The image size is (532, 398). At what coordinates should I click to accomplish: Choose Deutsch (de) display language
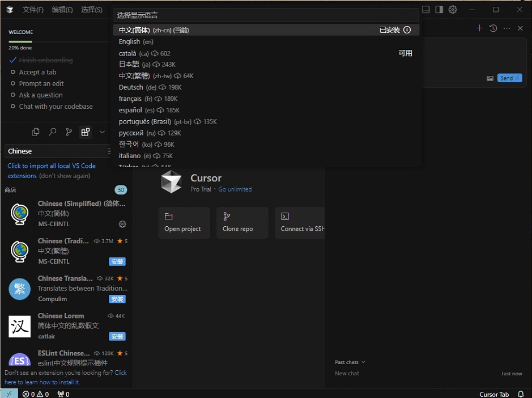[266, 87]
